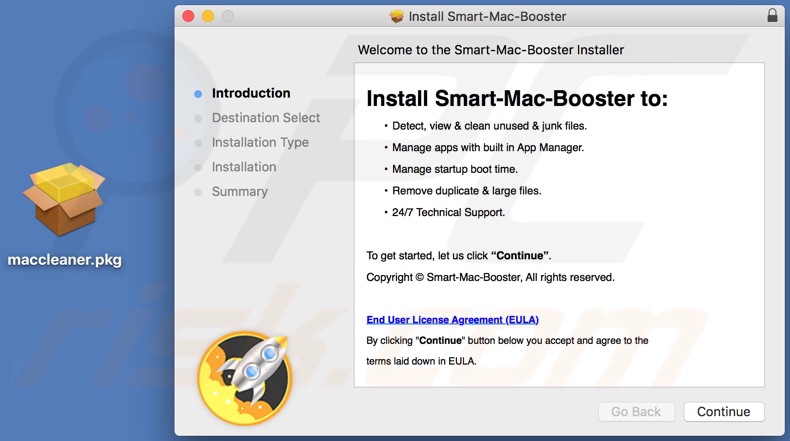Click 'Remove duplicate & large files.' bullet
This screenshot has width=790, height=441.
pos(467,191)
